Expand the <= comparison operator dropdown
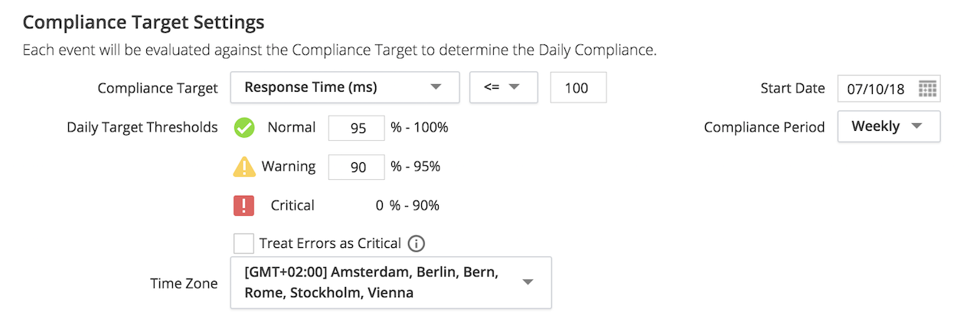This screenshot has width=980, height=316. point(504,87)
